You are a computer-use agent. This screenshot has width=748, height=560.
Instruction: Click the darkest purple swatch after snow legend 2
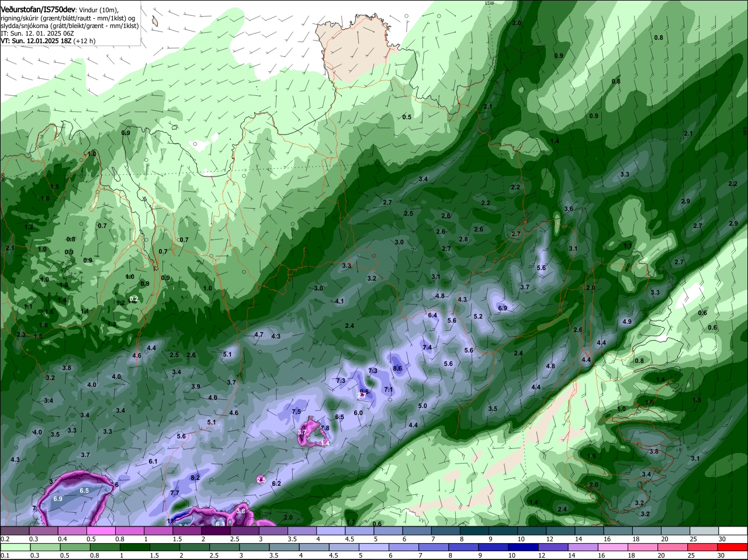[x=216, y=531]
